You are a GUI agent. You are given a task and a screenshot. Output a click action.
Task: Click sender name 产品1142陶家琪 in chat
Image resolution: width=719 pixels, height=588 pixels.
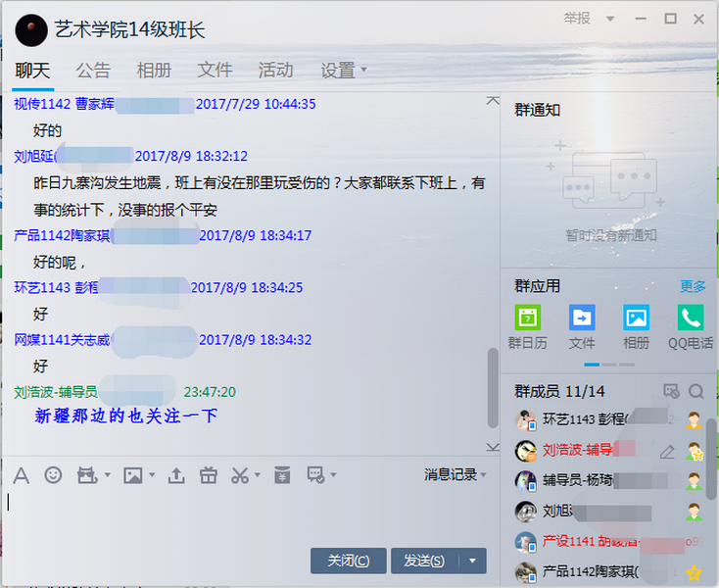[62, 236]
